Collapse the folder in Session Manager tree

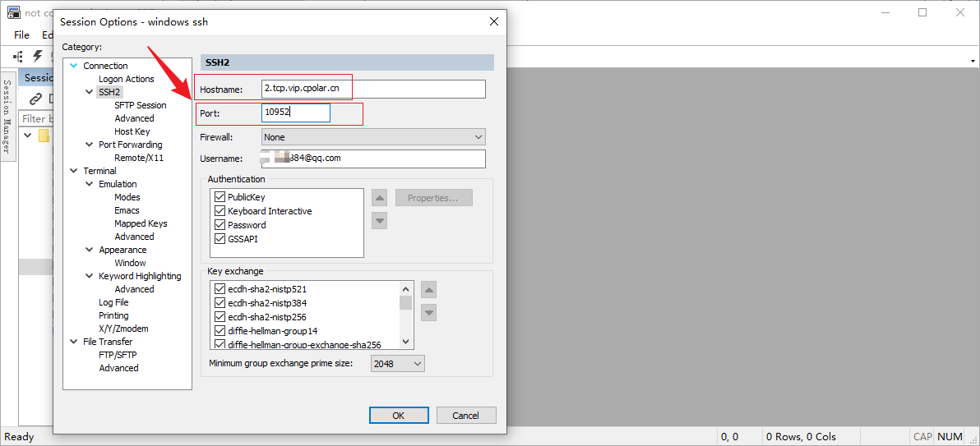pyautogui.click(x=27, y=135)
